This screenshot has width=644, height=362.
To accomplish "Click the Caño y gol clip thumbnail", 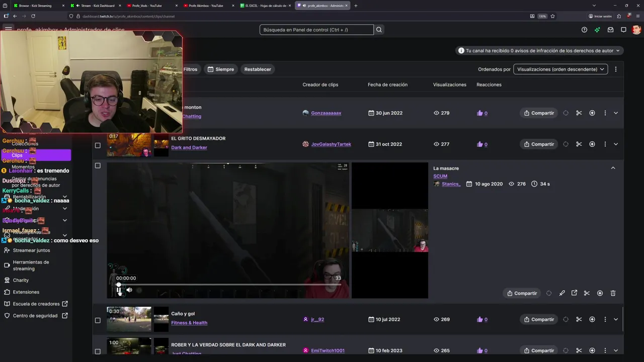I will click(x=129, y=319).
